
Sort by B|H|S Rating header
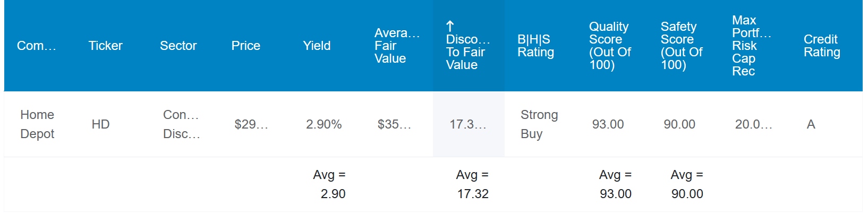(x=535, y=46)
